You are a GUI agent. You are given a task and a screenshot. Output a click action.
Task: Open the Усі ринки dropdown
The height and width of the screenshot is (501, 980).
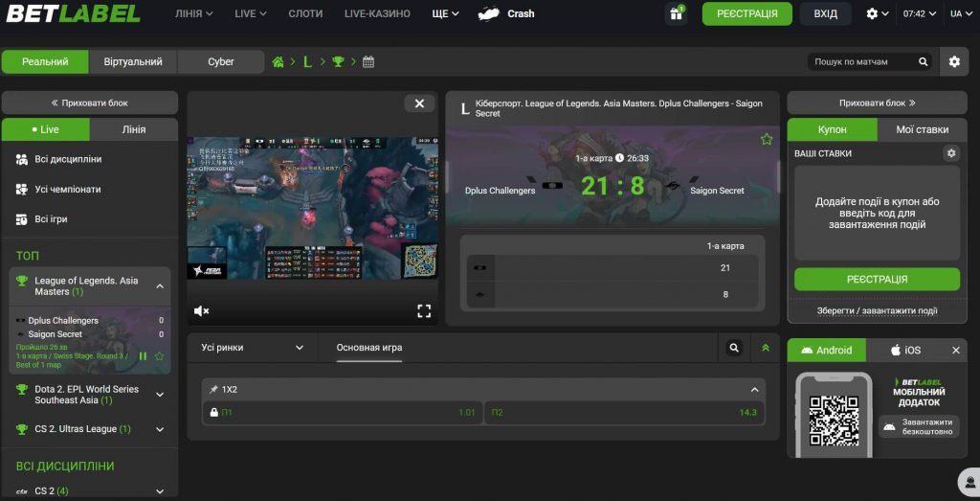click(x=253, y=347)
